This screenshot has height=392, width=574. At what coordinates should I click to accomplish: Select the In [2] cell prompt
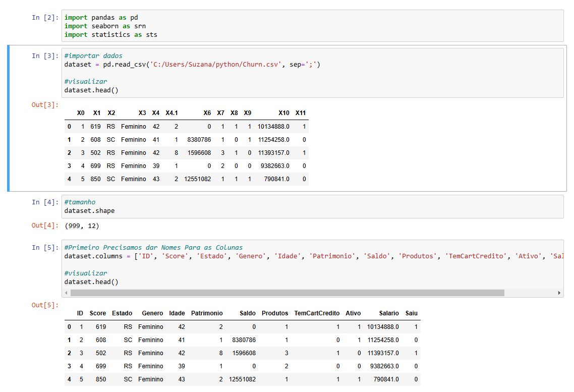pos(45,17)
